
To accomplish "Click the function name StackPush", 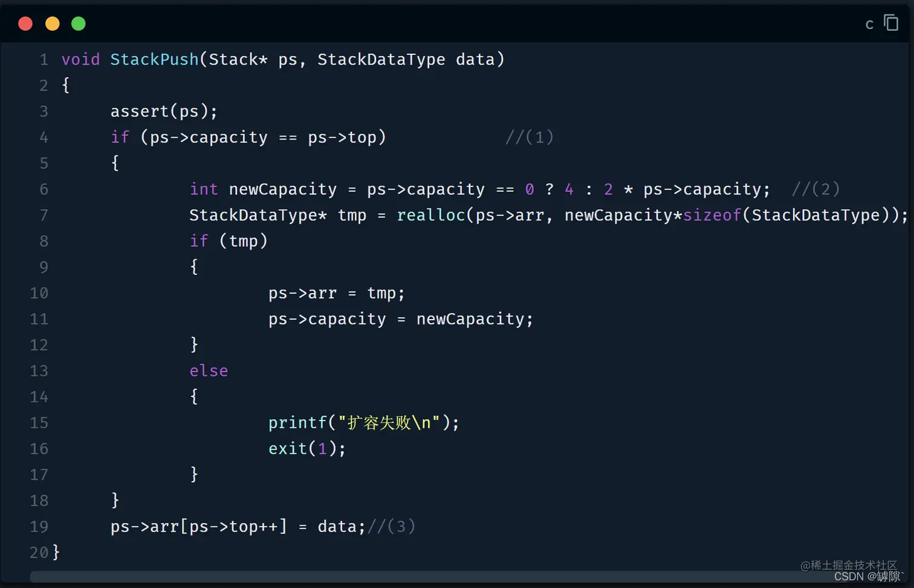I will (154, 59).
